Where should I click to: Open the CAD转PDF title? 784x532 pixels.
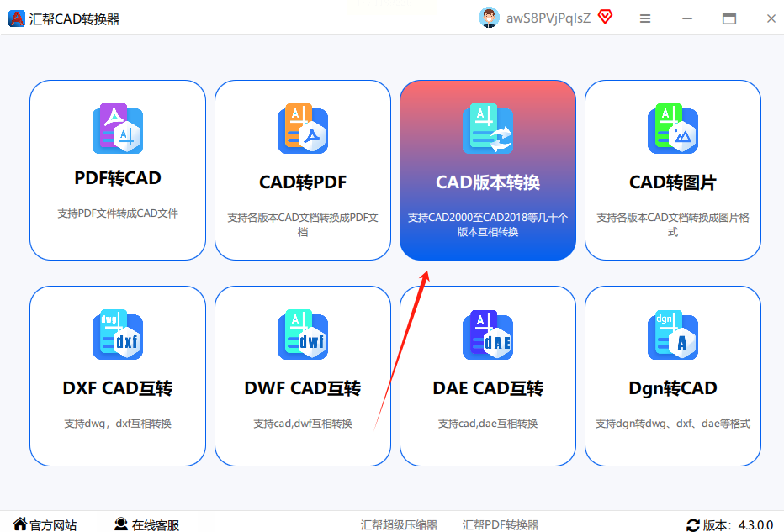point(303,182)
